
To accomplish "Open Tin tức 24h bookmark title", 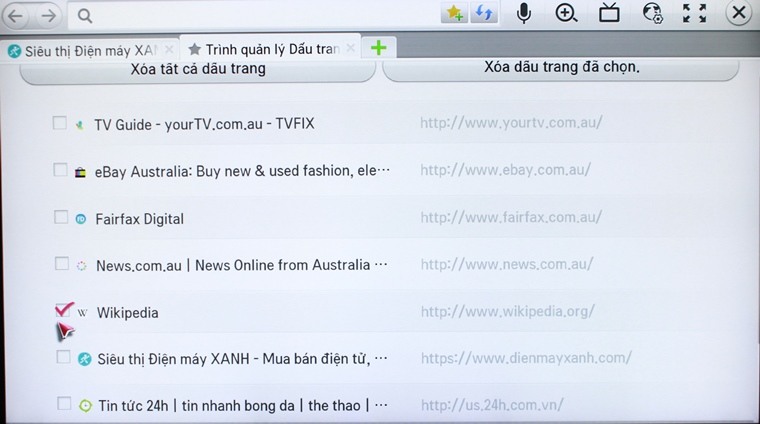I will 243,405.
